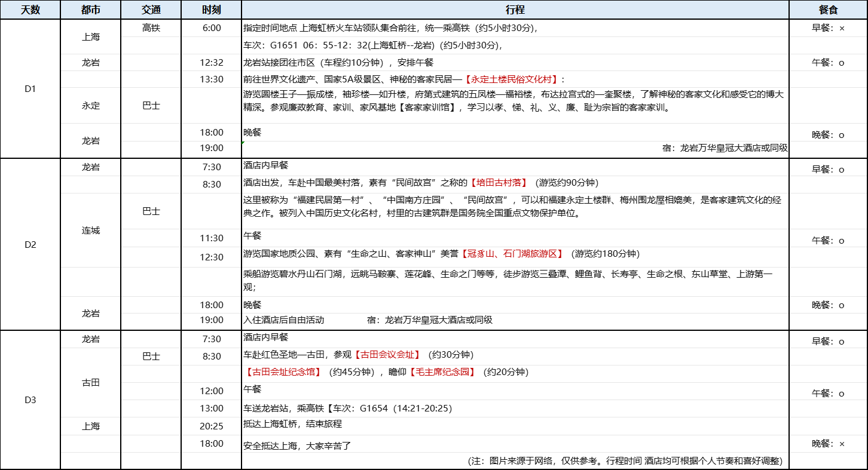Click the 永定 city cell
The width and height of the screenshot is (868, 470).
pos(91,106)
